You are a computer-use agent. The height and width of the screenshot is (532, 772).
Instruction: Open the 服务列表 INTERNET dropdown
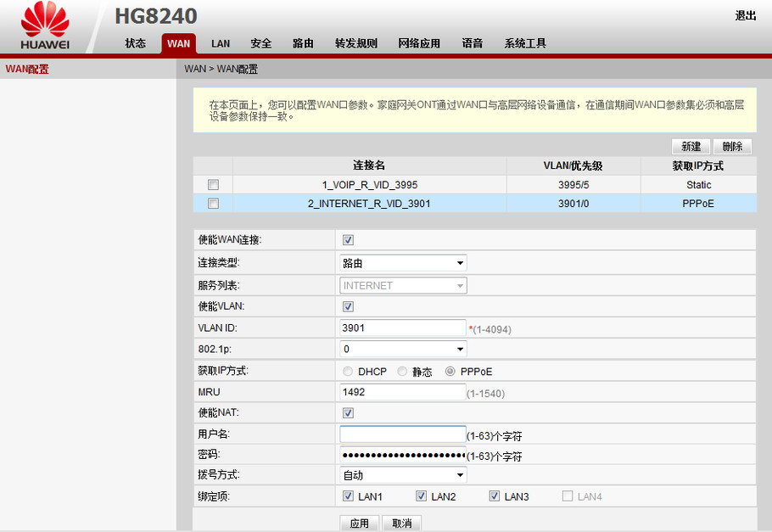coord(403,286)
